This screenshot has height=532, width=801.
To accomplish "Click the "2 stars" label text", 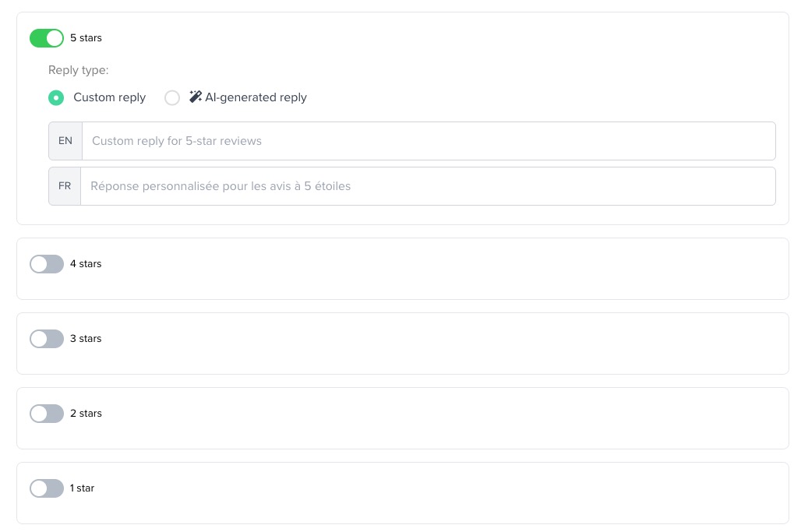I will tap(86, 414).
